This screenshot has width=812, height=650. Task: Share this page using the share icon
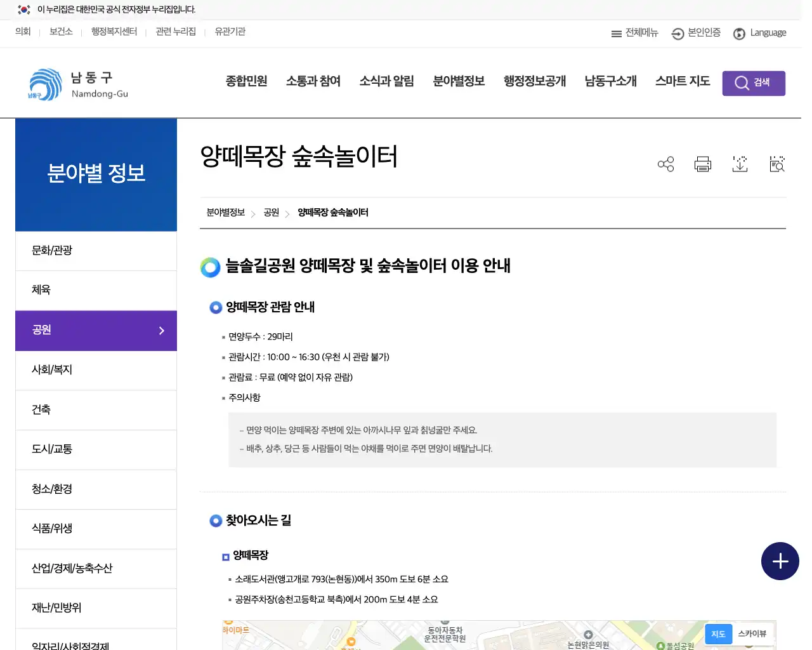coord(665,164)
